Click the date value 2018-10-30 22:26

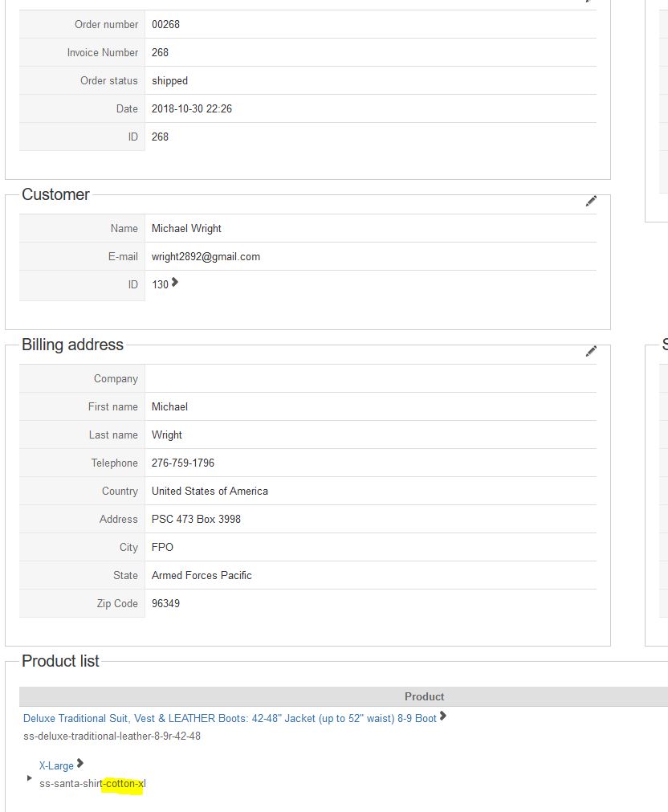(192, 108)
